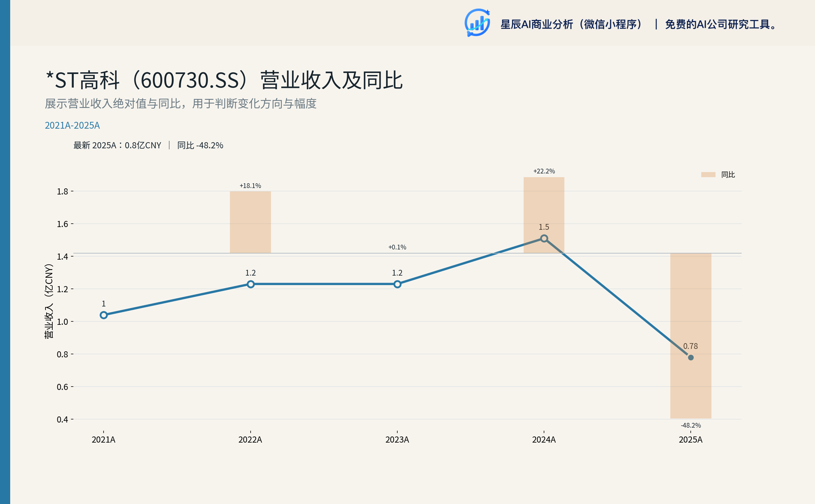
Task: Click the +22.2% bar for 2024A
Action: (x=544, y=215)
